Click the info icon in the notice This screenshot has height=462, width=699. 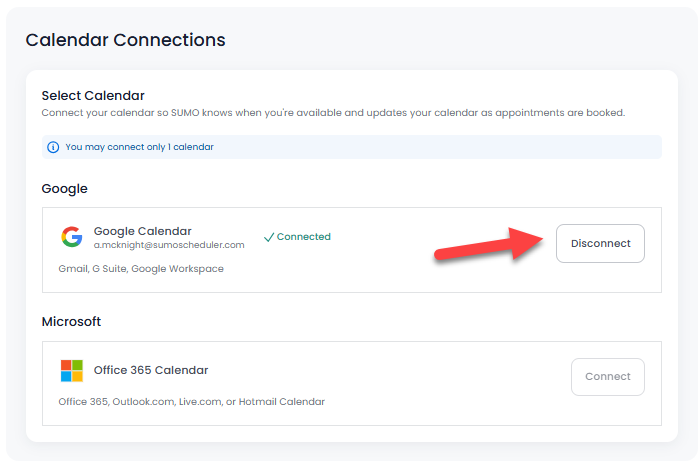tap(53, 147)
